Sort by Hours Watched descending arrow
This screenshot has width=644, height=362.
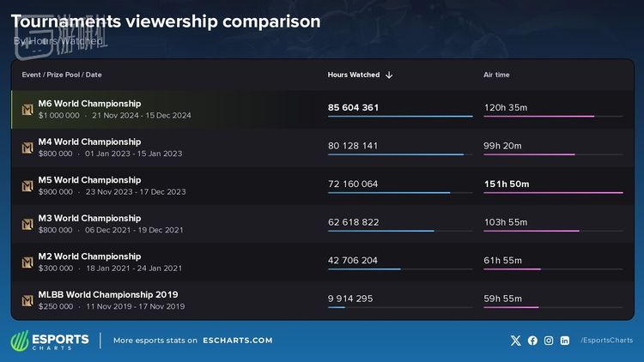coord(389,75)
